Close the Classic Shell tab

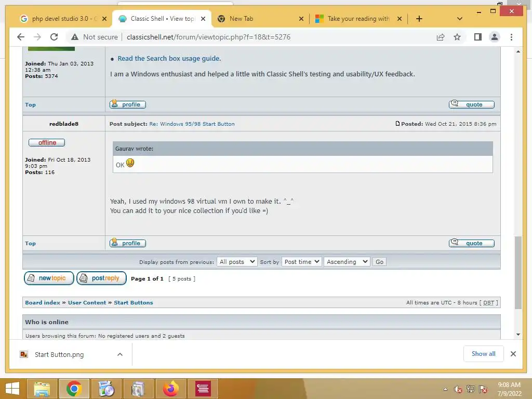pos(203,19)
